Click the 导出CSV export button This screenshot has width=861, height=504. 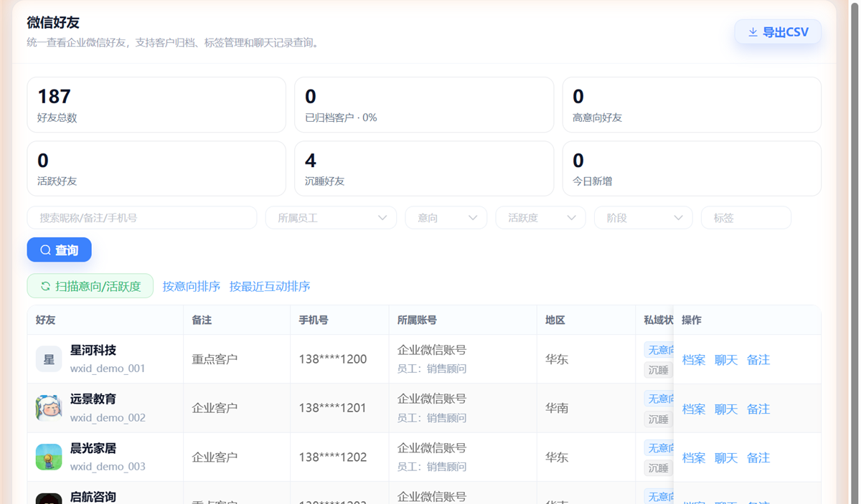[x=778, y=32]
